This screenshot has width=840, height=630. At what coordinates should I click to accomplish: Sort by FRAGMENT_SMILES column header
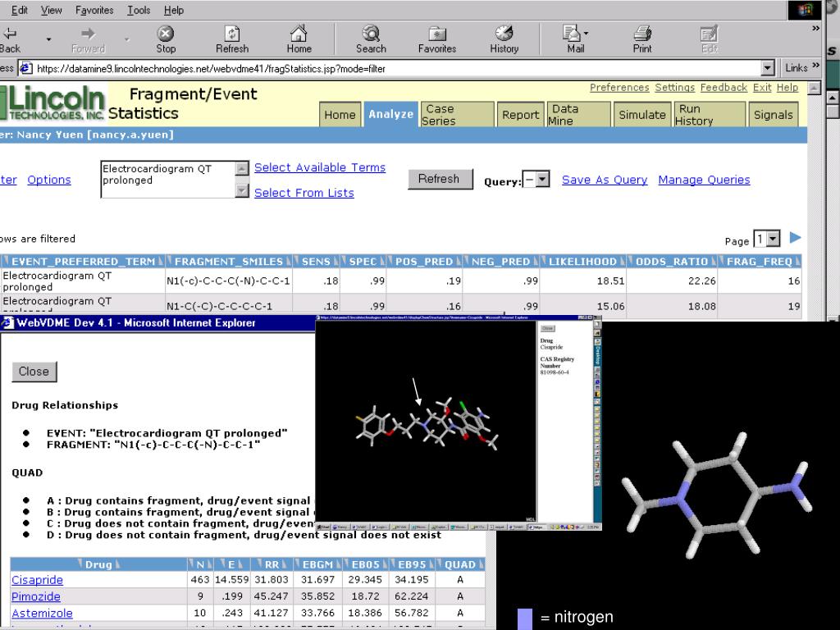[x=228, y=262]
